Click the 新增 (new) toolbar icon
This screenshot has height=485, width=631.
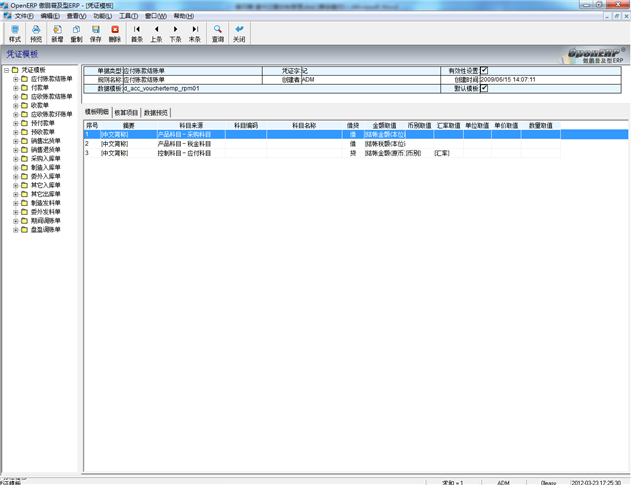[57, 33]
